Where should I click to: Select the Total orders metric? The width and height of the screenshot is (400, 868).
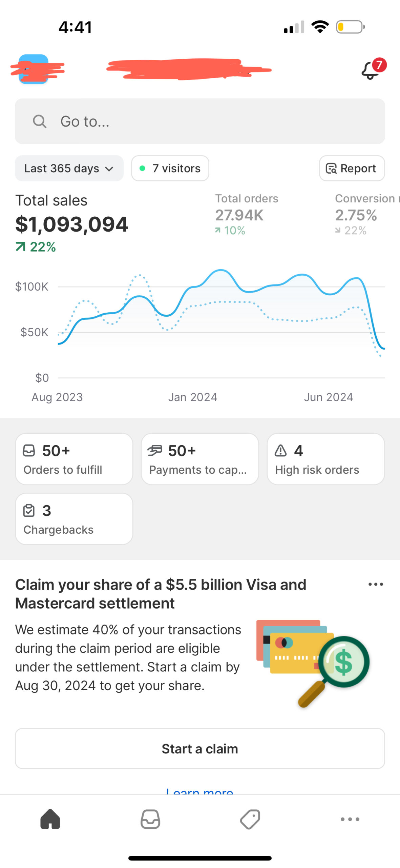pyautogui.click(x=247, y=215)
